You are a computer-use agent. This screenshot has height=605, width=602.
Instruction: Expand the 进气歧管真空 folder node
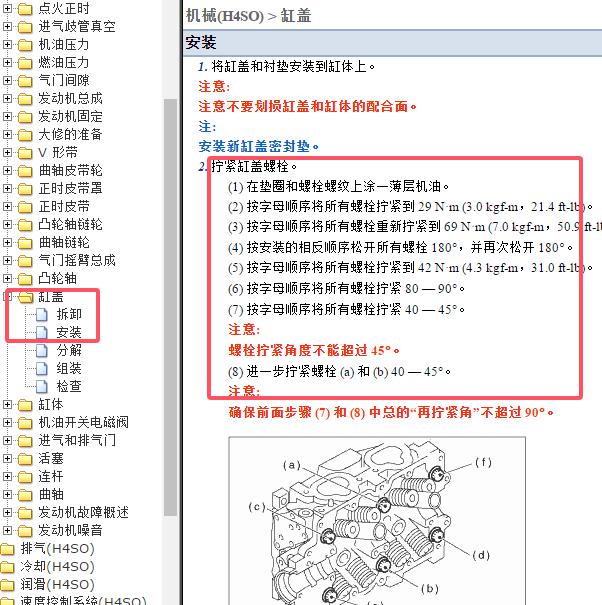[x=7, y=26]
